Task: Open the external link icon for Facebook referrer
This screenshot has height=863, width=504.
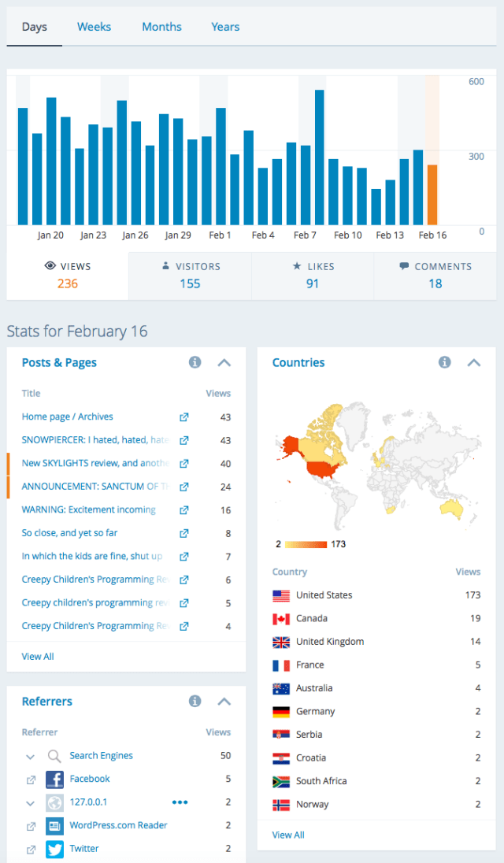Action: 31,780
